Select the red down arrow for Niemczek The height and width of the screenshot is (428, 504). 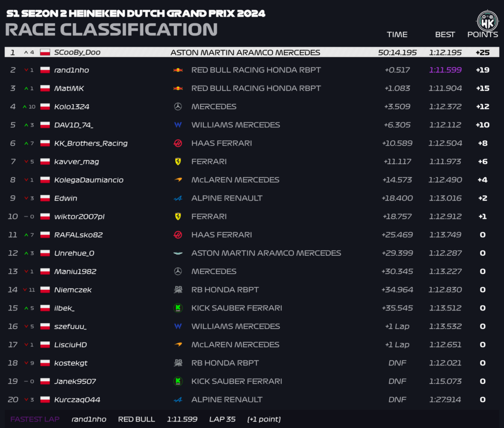pos(25,290)
